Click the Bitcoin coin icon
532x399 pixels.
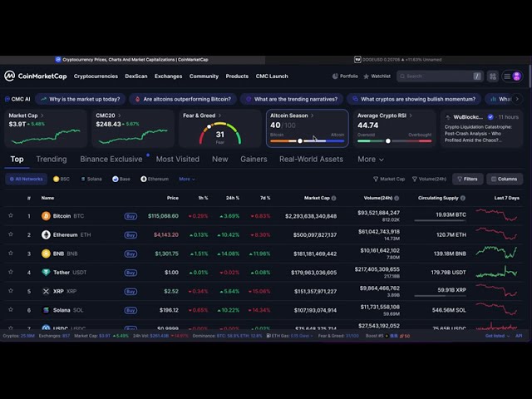coord(46,216)
